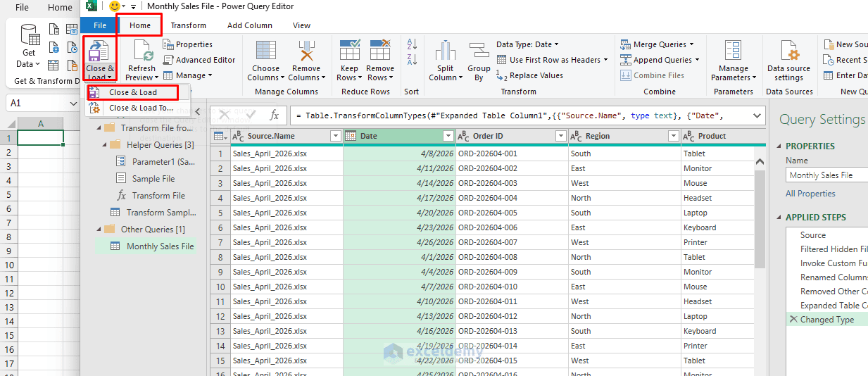Click the Remove Columns icon

[306, 51]
